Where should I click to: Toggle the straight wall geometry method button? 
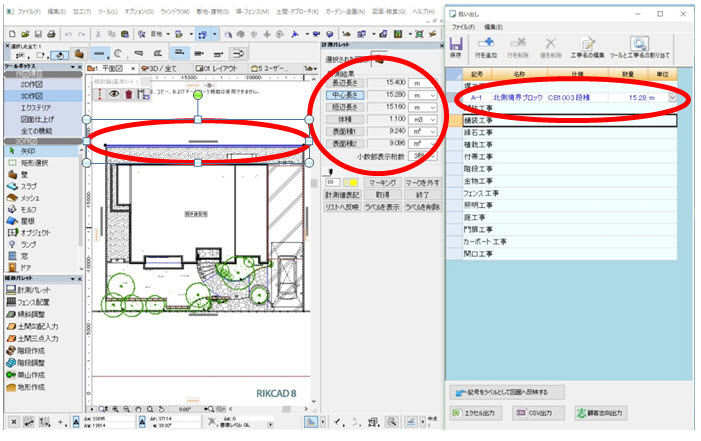[x=99, y=54]
